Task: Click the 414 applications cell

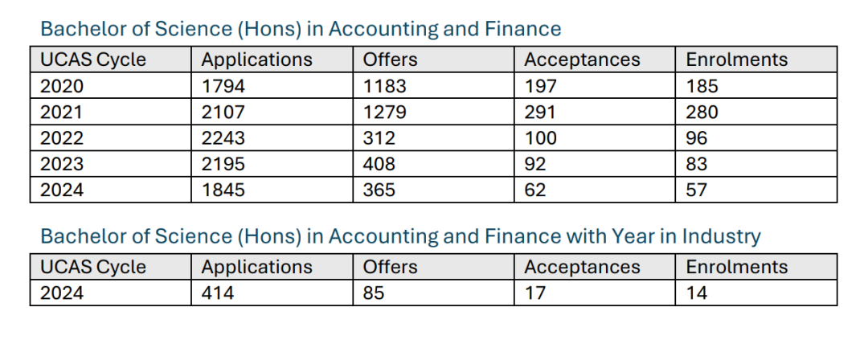Action: (x=272, y=293)
